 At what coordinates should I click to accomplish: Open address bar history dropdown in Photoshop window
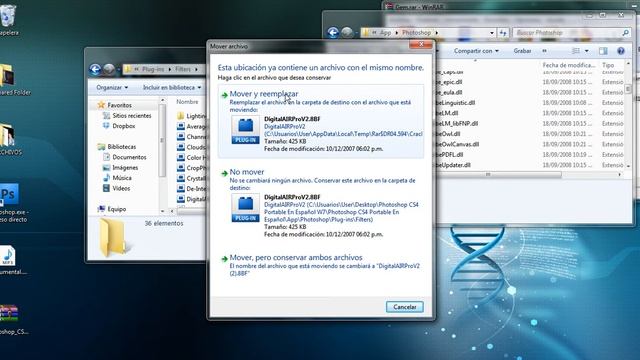(492, 33)
